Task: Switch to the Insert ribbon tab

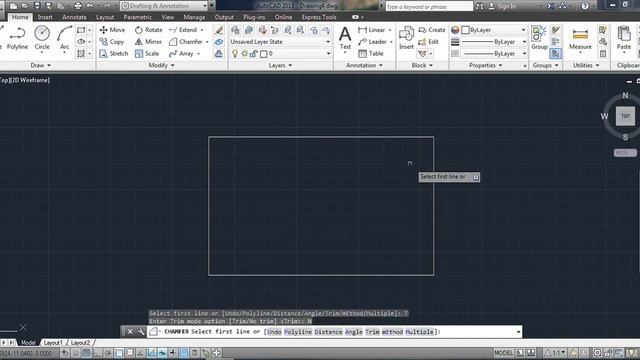Action: (x=45, y=17)
